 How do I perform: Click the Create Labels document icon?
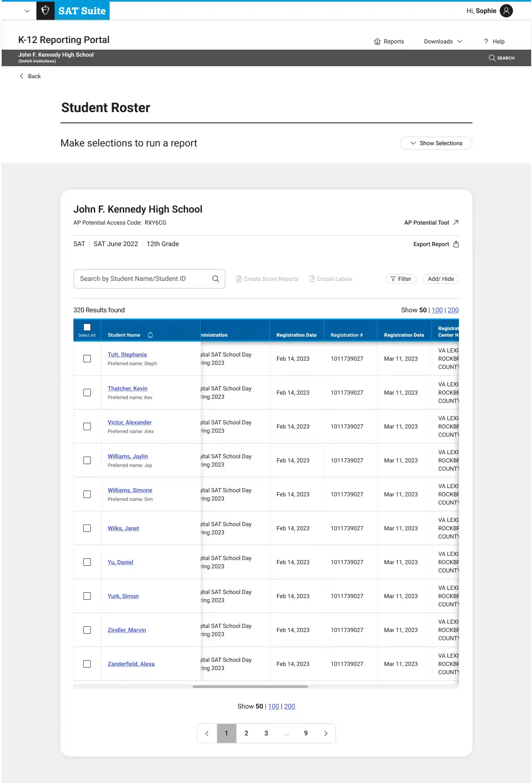312,279
